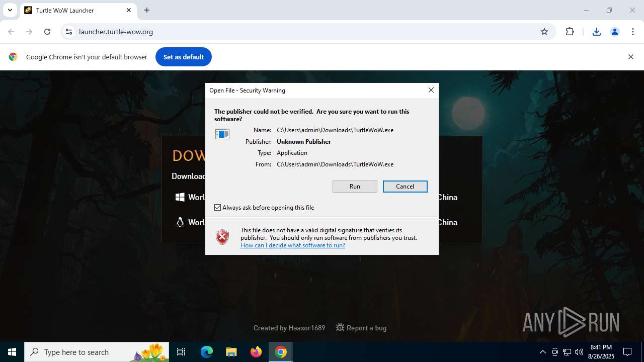Click Cancel in the Security Warning dialog

click(x=405, y=187)
